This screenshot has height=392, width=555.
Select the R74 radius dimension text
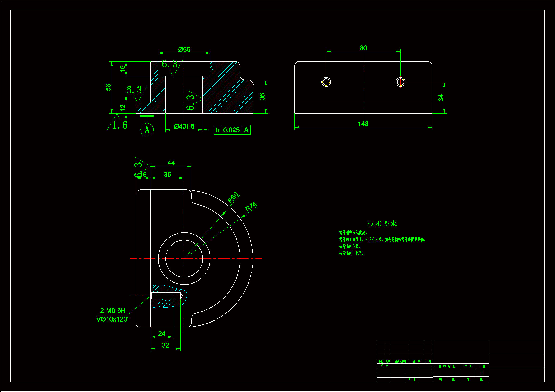pyautogui.click(x=251, y=207)
